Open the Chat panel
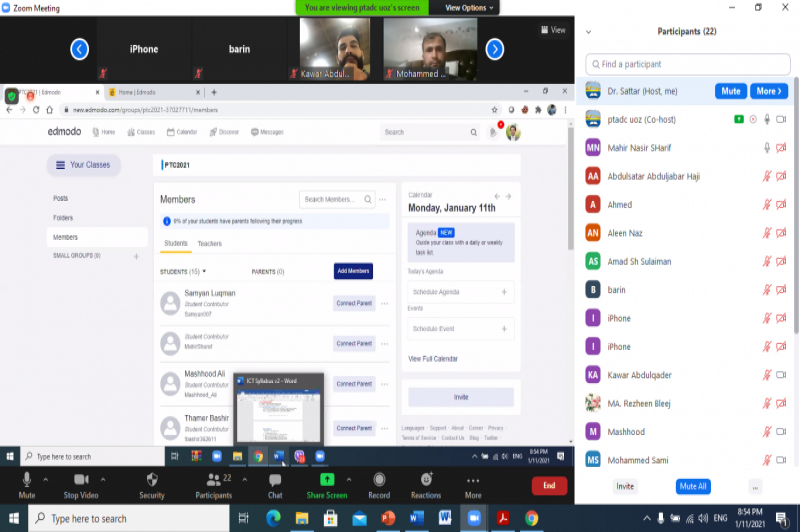Screen dimensions: 800x532 pos(275,481)
